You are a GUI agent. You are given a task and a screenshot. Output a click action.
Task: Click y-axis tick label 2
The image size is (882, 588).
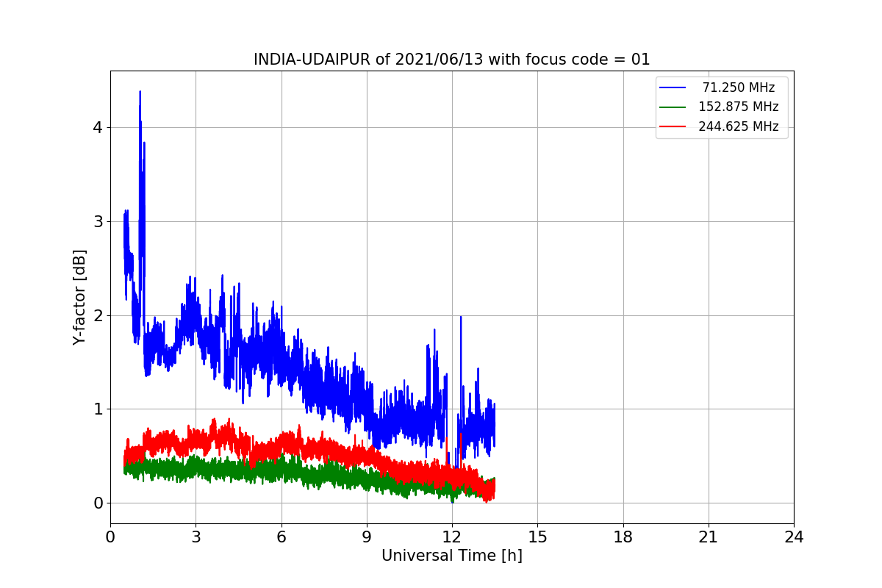pyautogui.click(x=97, y=315)
